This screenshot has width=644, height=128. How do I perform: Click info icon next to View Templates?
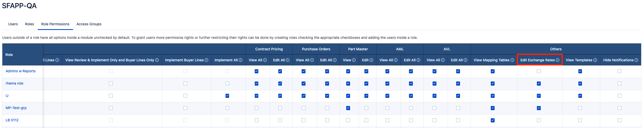click(595, 60)
